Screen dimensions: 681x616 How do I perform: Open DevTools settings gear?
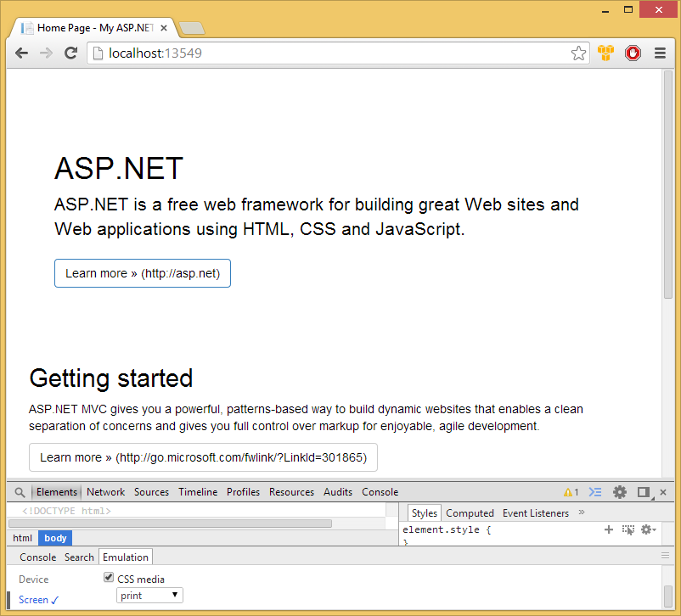click(620, 492)
